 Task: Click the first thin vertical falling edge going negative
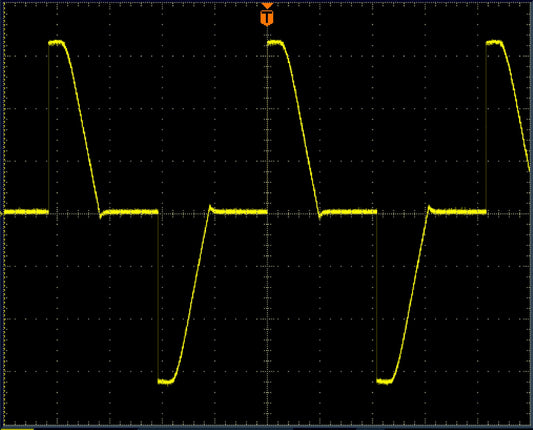(158, 296)
